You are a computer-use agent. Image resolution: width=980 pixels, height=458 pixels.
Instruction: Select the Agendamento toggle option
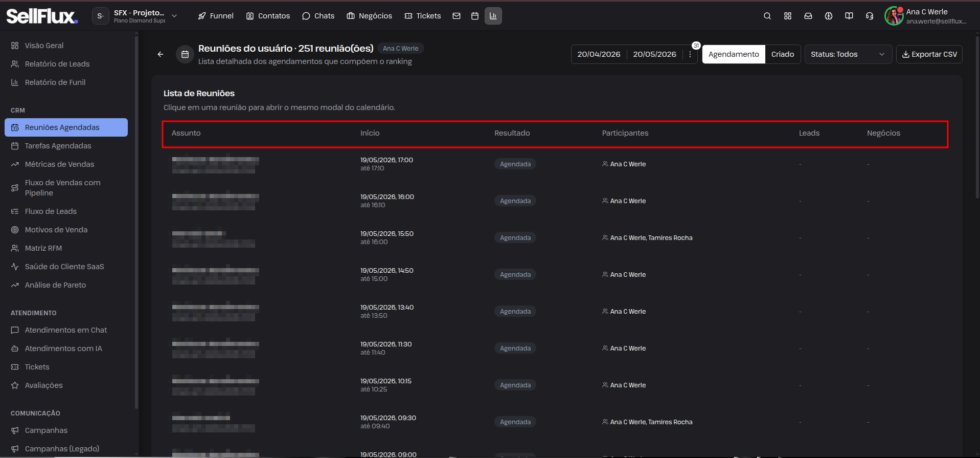734,54
